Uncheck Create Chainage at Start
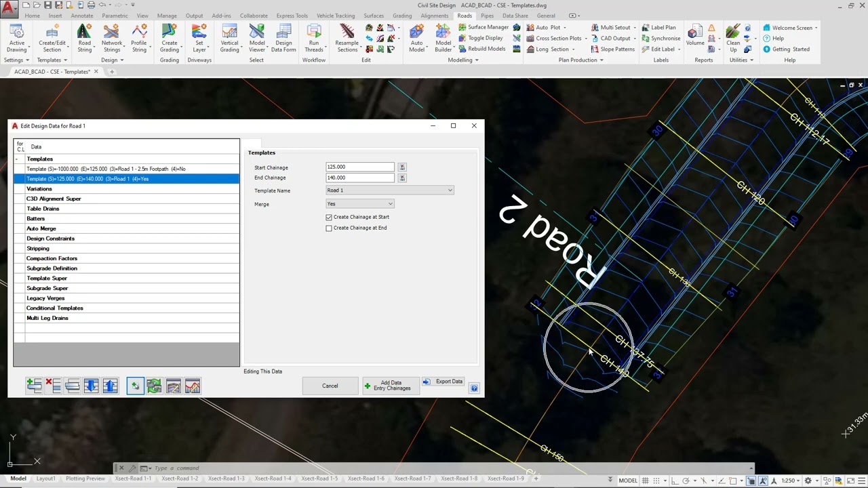The image size is (868, 488). tap(329, 217)
